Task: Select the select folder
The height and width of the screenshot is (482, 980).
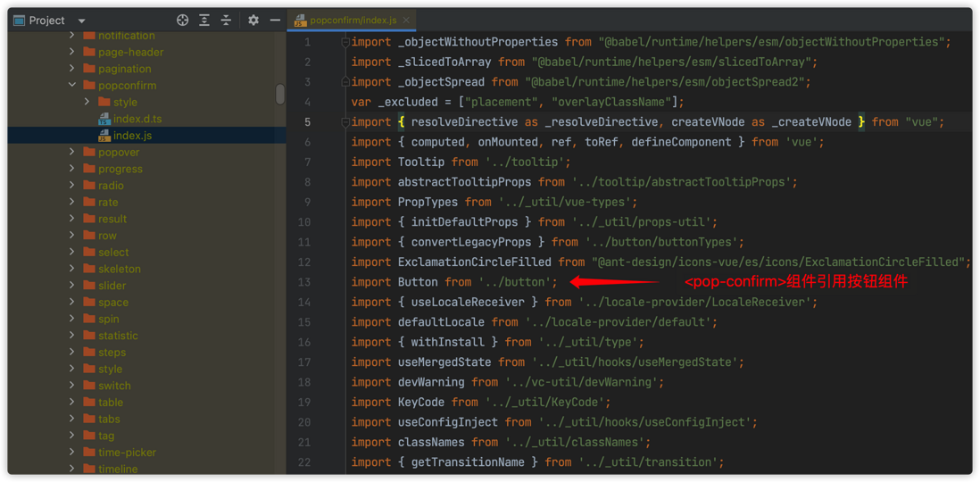Action: pyautogui.click(x=113, y=252)
